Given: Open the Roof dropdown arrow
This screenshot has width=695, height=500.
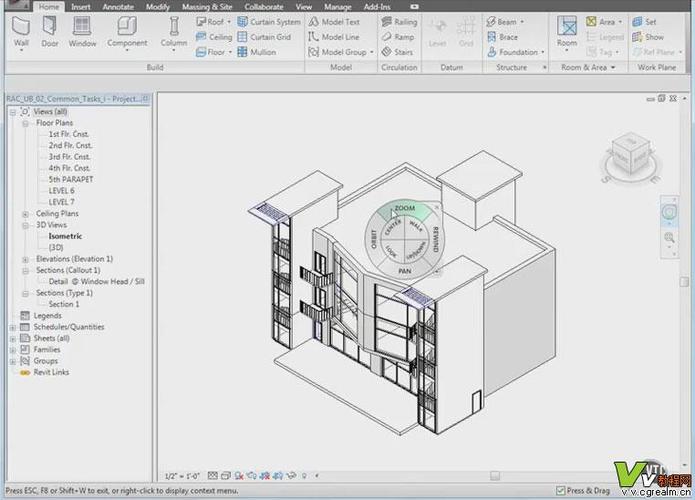Looking at the screenshot, I should tap(229, 22).
